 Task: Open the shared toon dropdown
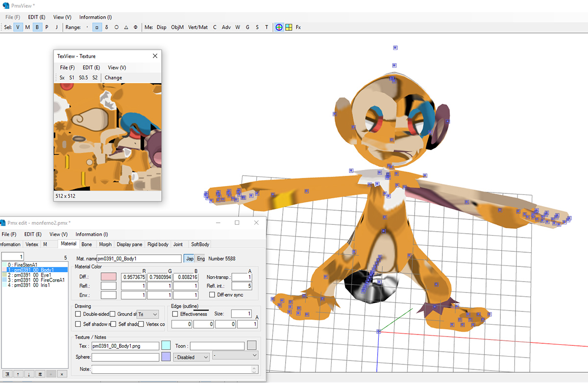click(x=235, y=356)
